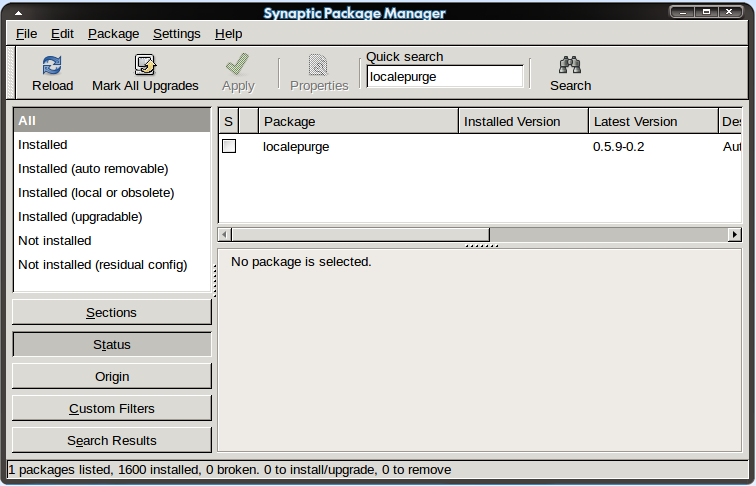Click the status bar package count text
The height and width of the screenshot is (486, 756).
[230, 470]
